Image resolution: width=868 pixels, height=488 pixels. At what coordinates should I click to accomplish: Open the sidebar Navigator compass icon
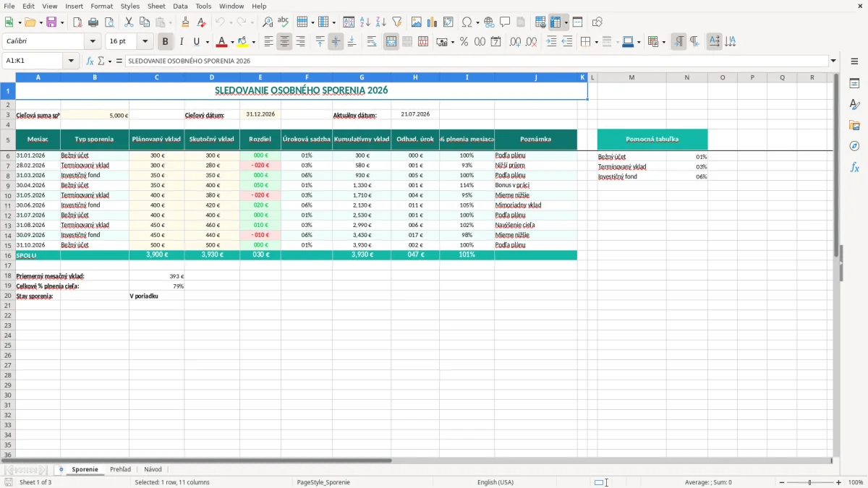(x=854, y=147)
